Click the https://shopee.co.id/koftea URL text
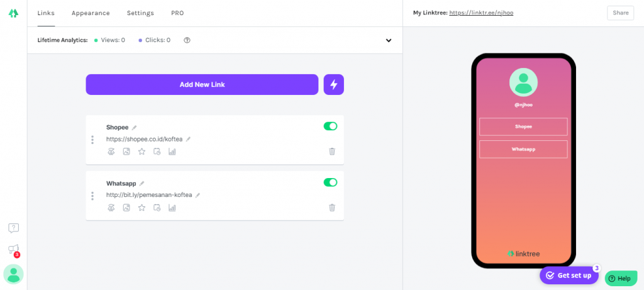 tap(144, 139)
